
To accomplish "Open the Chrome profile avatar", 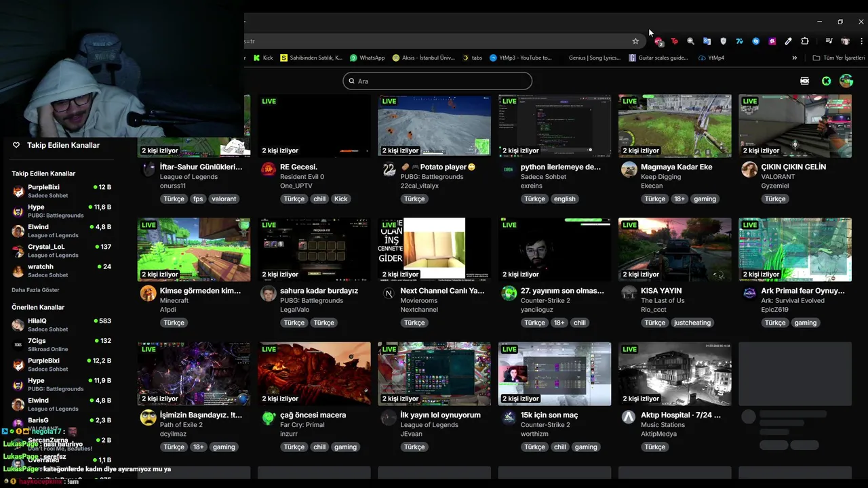I will [845, 41].
